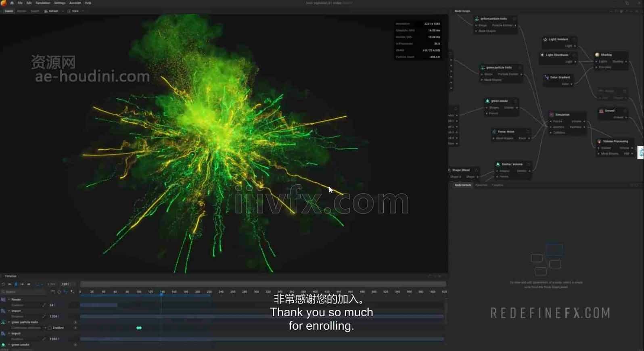The width and height of the screenshot is (644, 351).
Task: Toggle the green smoke node enable button
Action: 515,101
